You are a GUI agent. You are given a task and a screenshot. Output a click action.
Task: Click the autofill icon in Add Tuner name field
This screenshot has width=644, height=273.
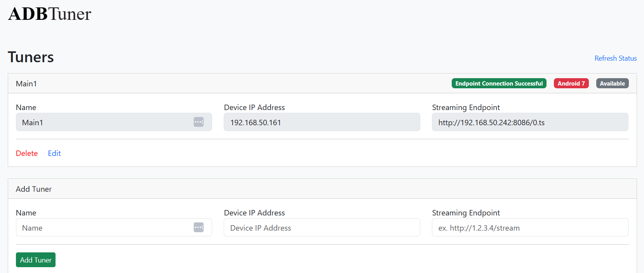198,227
